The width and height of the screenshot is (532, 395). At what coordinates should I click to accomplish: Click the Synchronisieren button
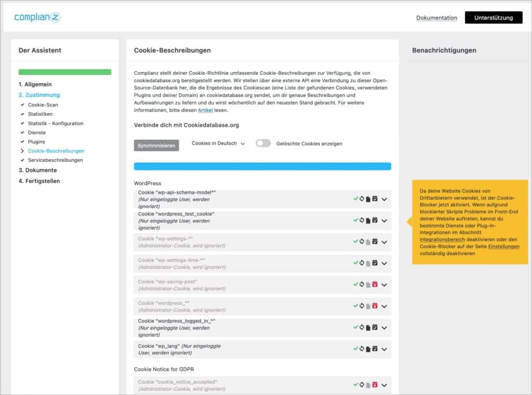tap(156, 145)
